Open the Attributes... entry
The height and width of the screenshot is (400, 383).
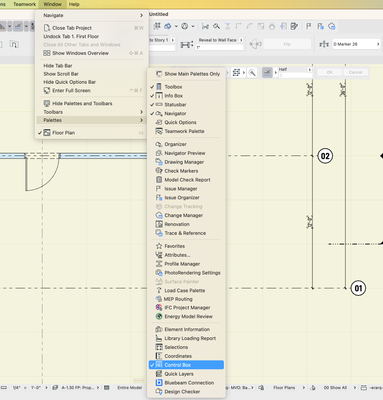click(186, 255)
